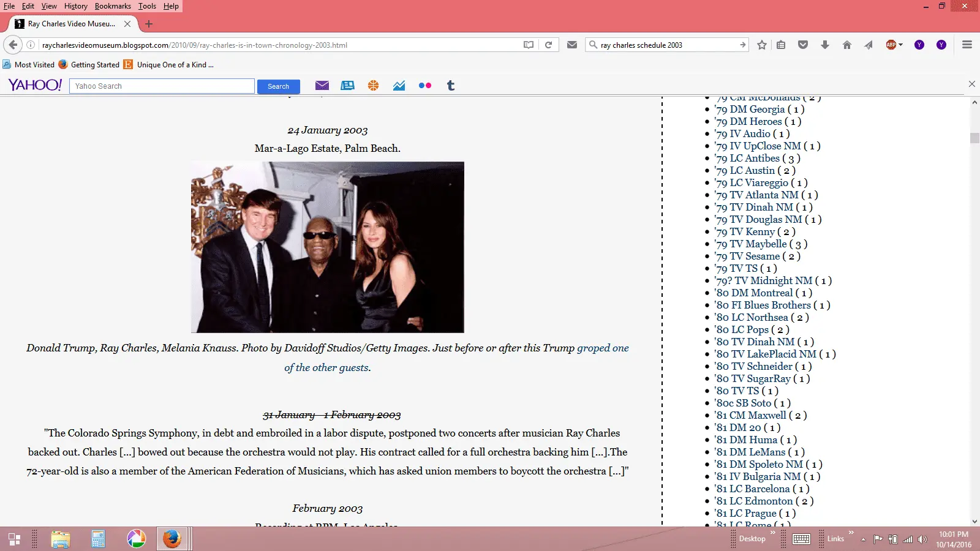The width and height of the screenshot is (980, 551).
Task: Open the Adblock Plus dropdown arrow
Action: (x=901, y=45)
